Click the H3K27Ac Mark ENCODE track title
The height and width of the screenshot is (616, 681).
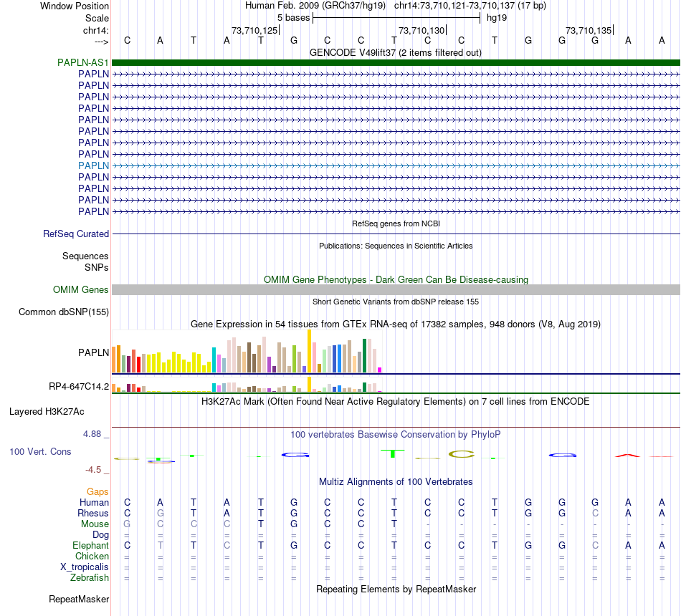pyautogui.click(x=395, y=401)
